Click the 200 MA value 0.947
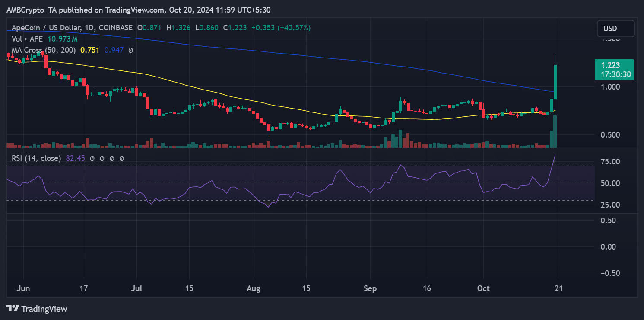The height and width of the screenshot is (320, 644). (x=114, y=50)
